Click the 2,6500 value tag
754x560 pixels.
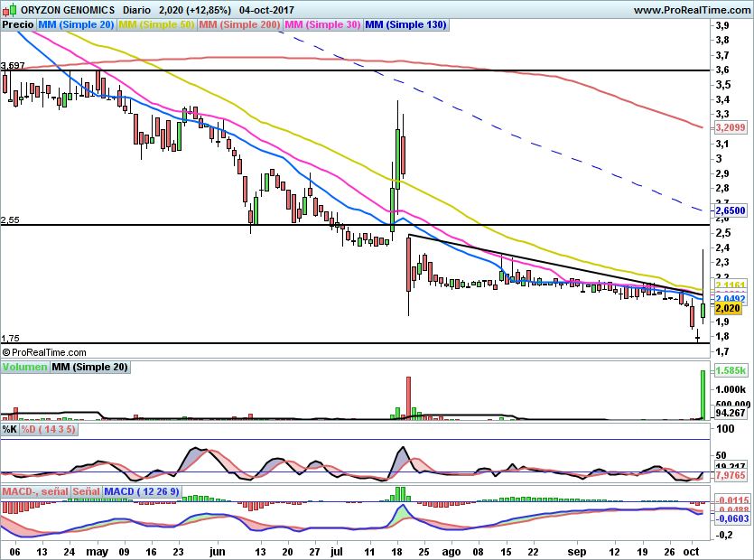point(731,210)
